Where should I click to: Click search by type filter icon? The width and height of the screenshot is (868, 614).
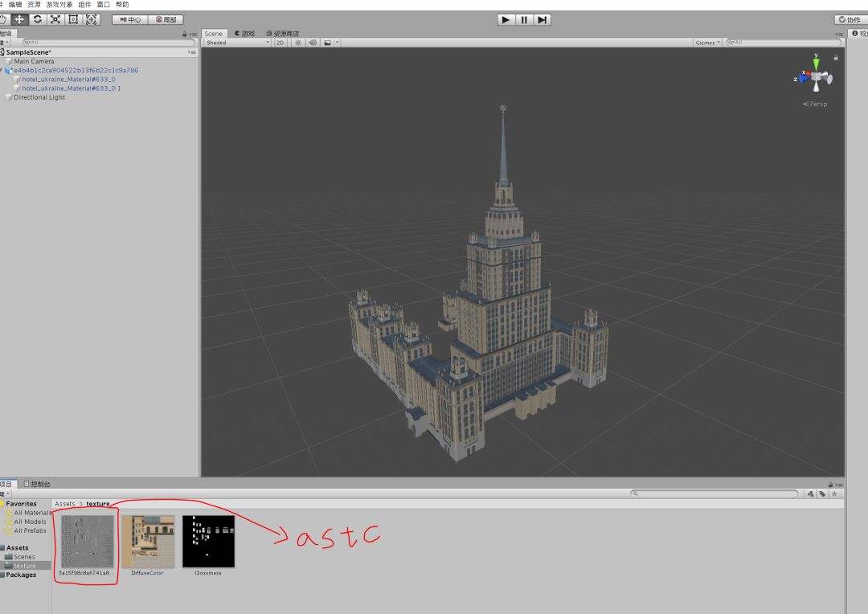click(810, 493)
